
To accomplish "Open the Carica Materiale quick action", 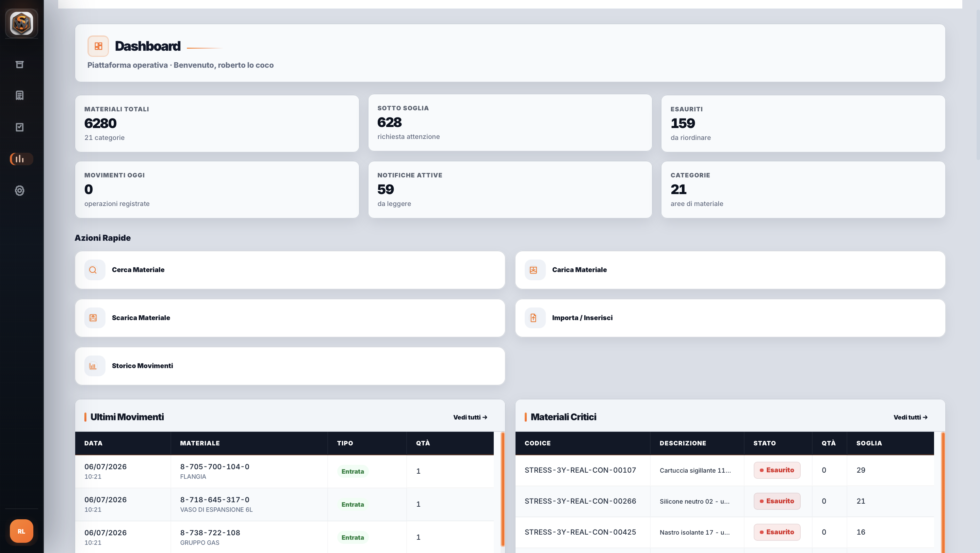I will click(730, 270).
